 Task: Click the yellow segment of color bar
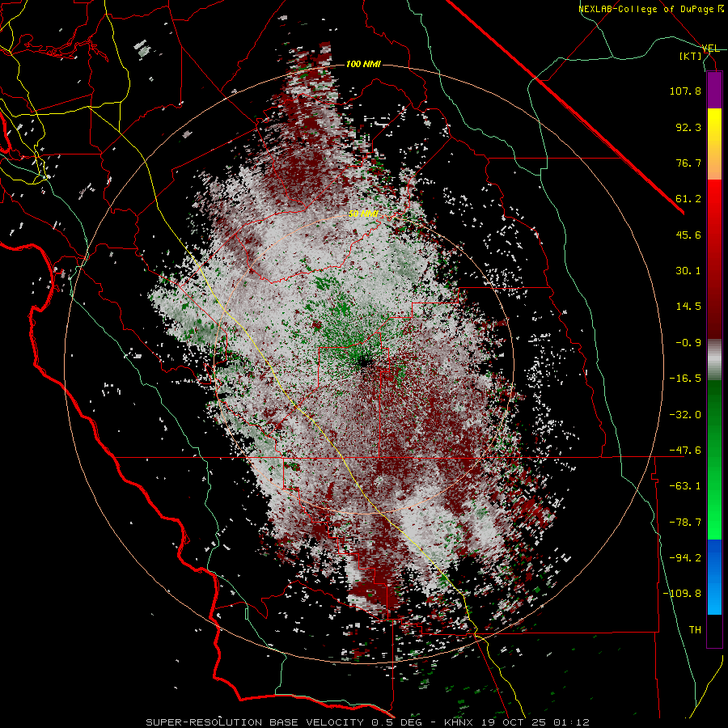point(714,126)
